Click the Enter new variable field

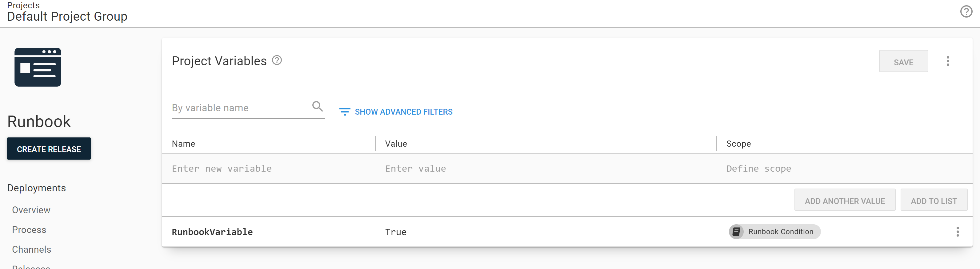pyautogui.click(x=222, y=169)
